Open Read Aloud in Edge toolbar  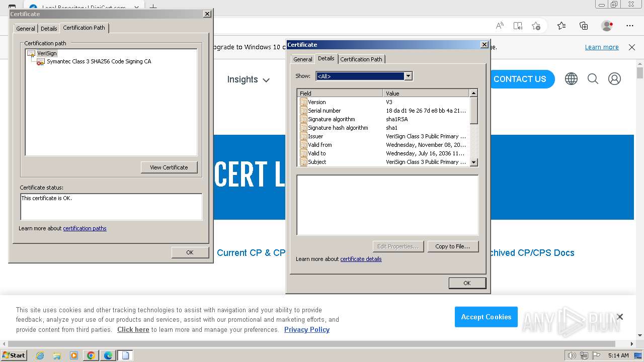coord(500,26)
